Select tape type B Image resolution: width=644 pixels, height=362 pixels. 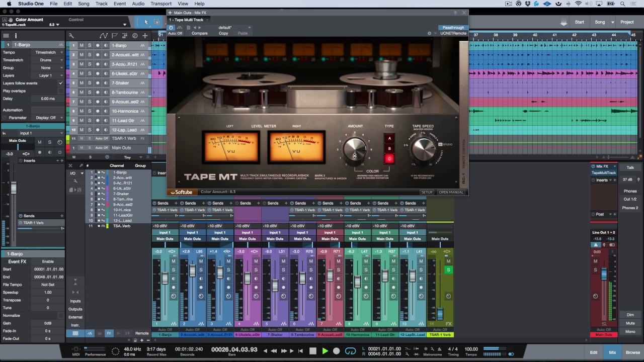(x=389, y=149)
